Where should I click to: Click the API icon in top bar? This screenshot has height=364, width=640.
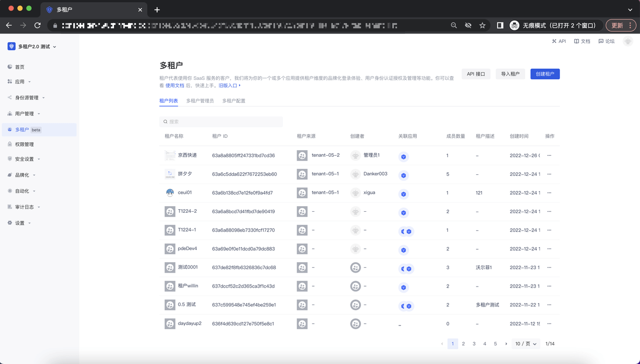[554, 41]
